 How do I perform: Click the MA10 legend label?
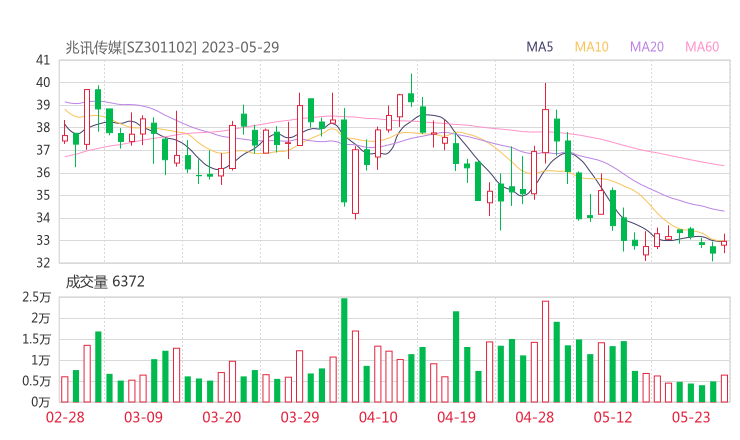(591, 47)
